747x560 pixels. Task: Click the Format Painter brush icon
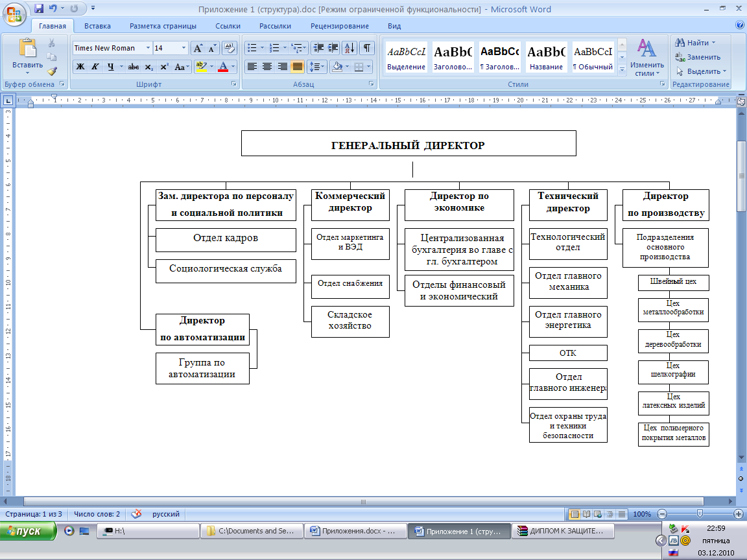52,71
